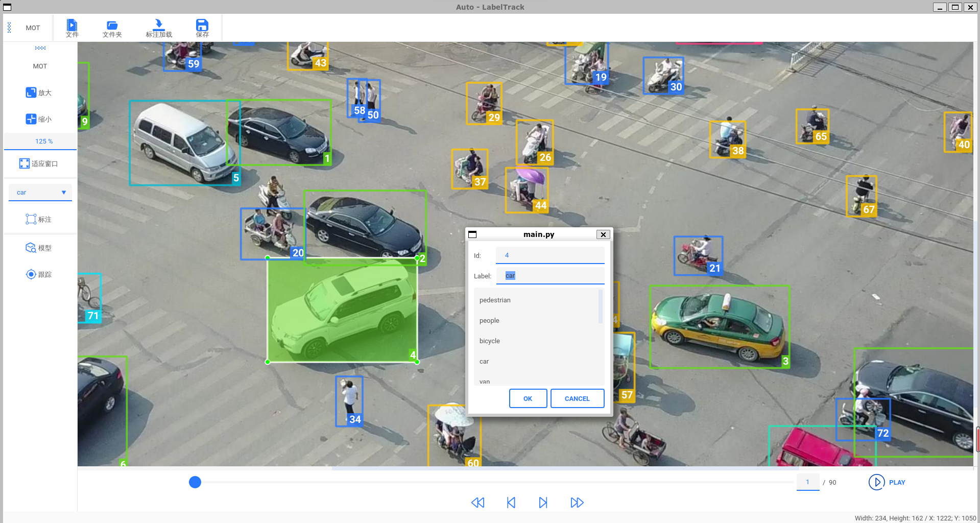The image size is (980, 523).
Task: Select bounding box labeled 65
Action: [x=812, y=126]
